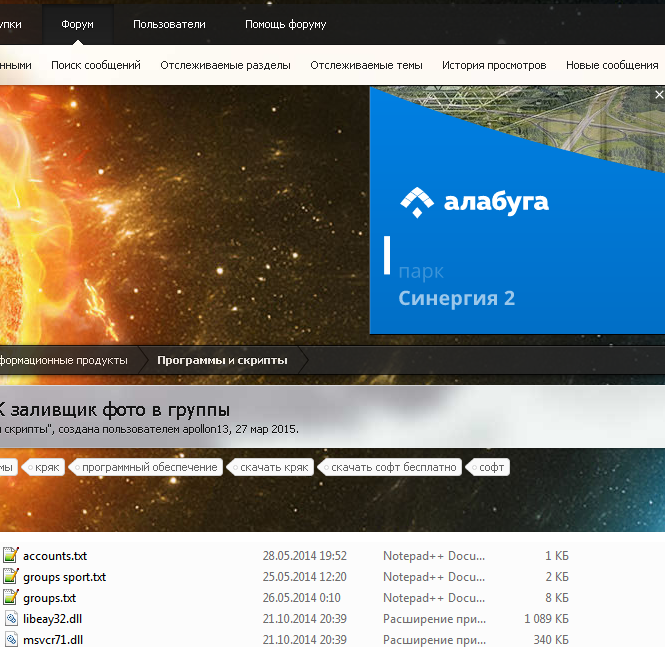The height and width of the screenshot is (647, 665).
Task: Open the Форум tab
Action: (x=77, y=24)
